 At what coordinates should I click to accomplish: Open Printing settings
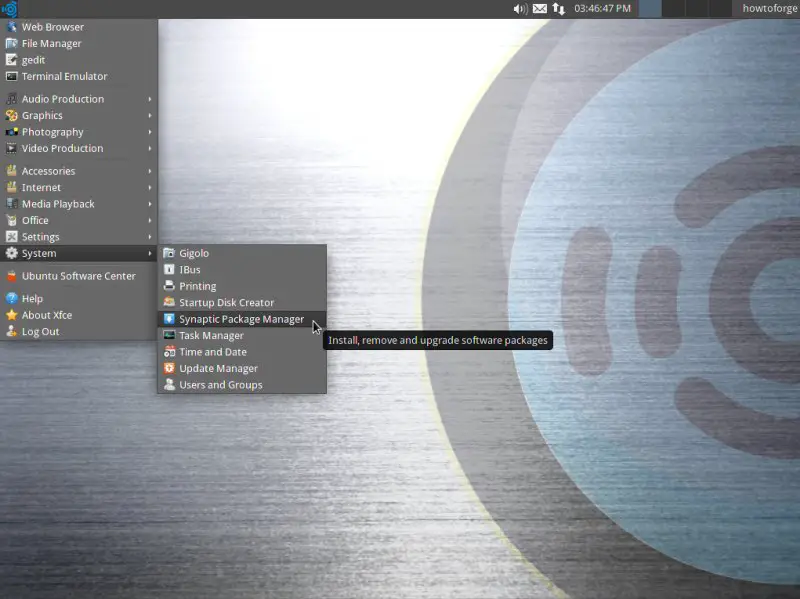pyautogui.click(x=242, y=286)
